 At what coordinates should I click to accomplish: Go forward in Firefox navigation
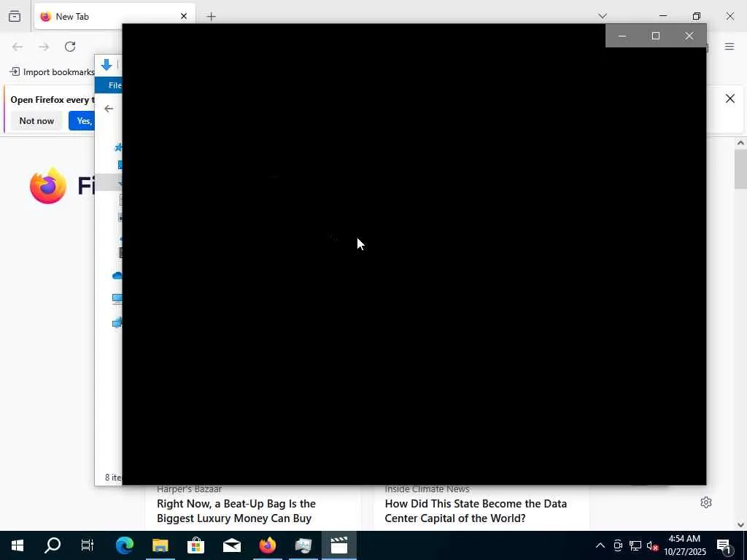coord(44,47)
